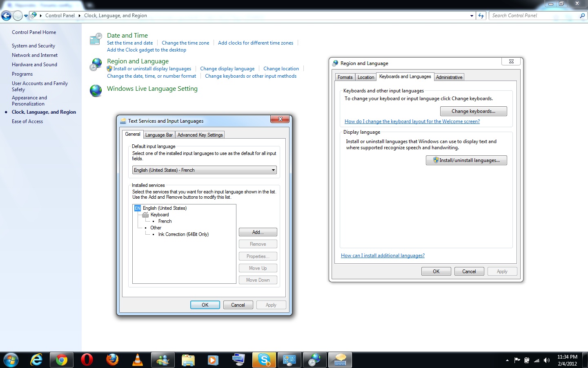Image resolution: width=588 pixels, height=368 pixels.
Task: Switch to the Administrative tab
Action: (x=449, y=77)
